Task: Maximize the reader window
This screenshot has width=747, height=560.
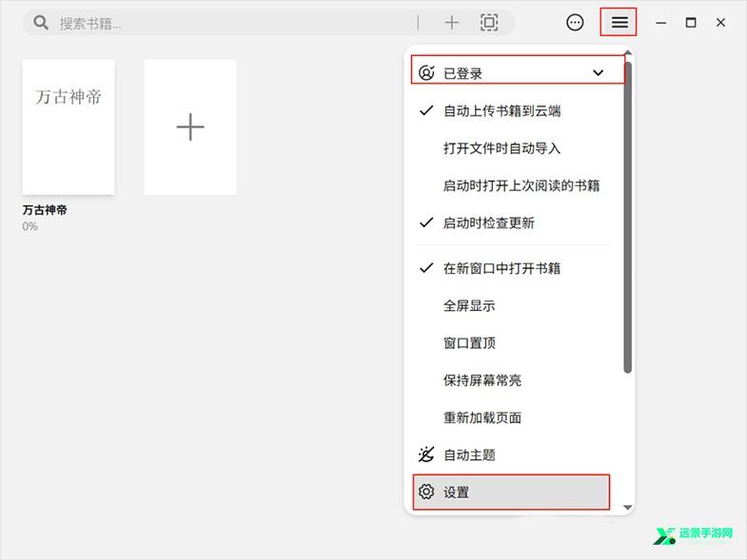Action: (x=691, y=23)
